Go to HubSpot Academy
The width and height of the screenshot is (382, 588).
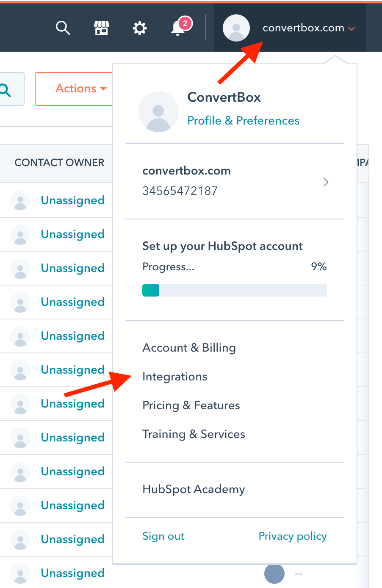pos(194,489)
